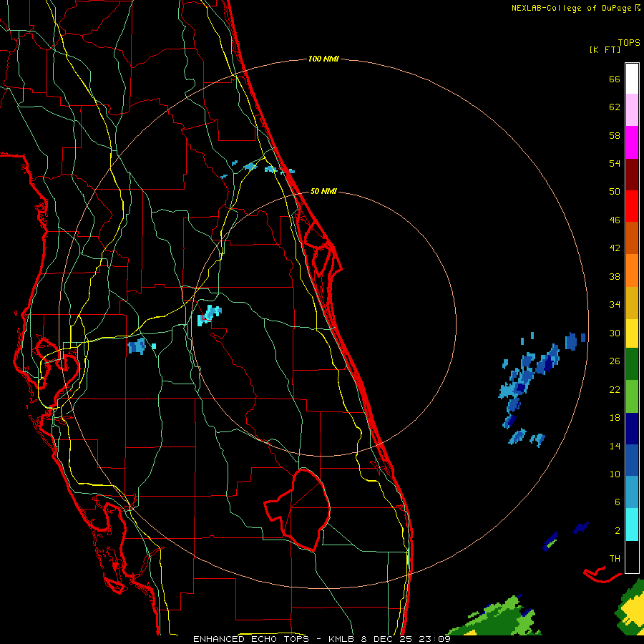Click the gold legend swatch near 34
The height and width of the screenshot is (644, 644).
(632, 303)
